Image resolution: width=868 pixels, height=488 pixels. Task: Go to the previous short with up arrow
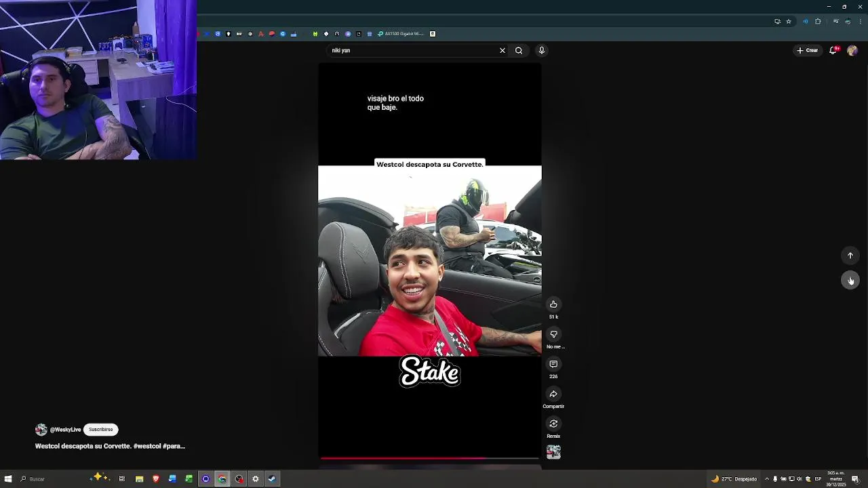click(850, 256)
